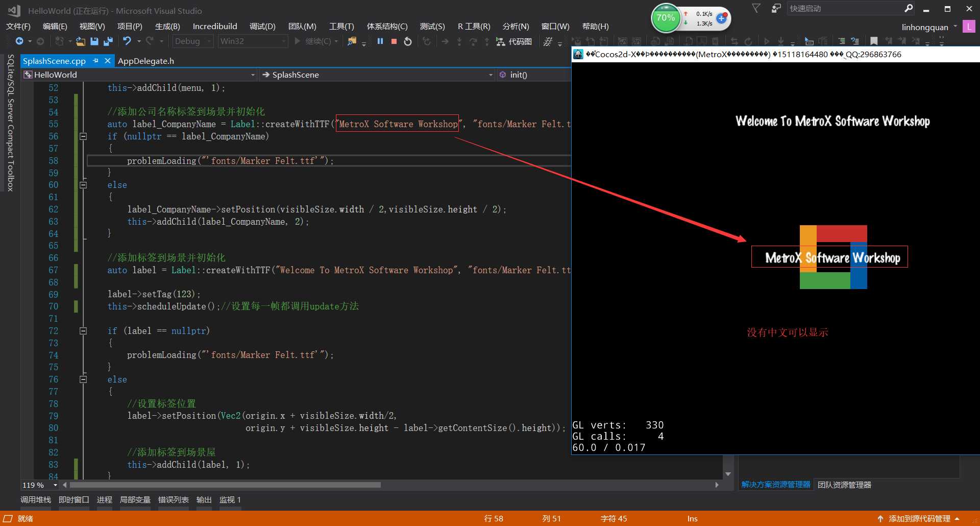980x526 pixels.
Task: Click the uncomment lines toolbar icon
Action: (855, 41)
